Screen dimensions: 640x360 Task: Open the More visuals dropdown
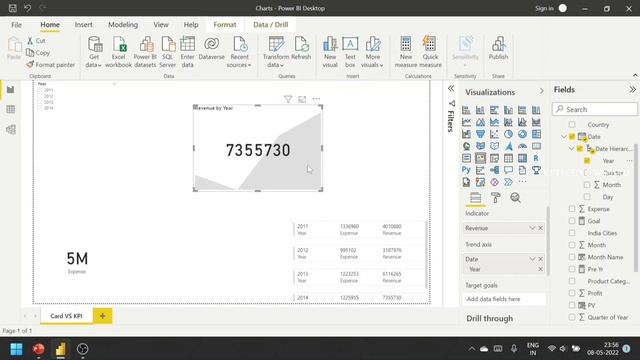[373, 52]
